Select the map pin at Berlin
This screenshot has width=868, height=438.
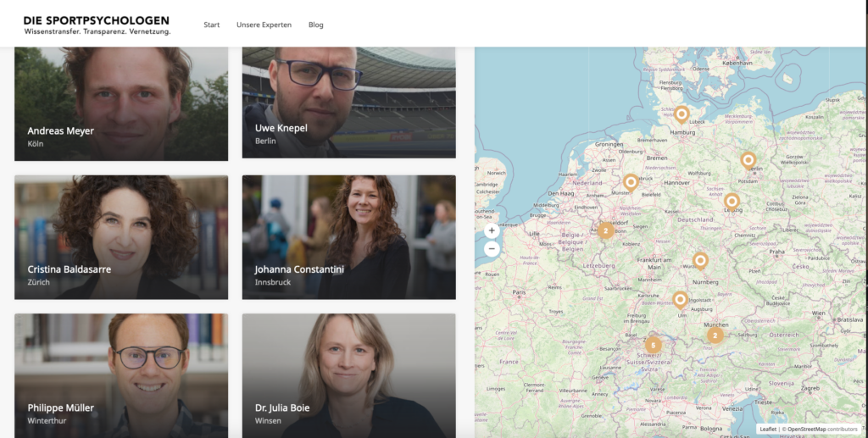tap(748, 159)
